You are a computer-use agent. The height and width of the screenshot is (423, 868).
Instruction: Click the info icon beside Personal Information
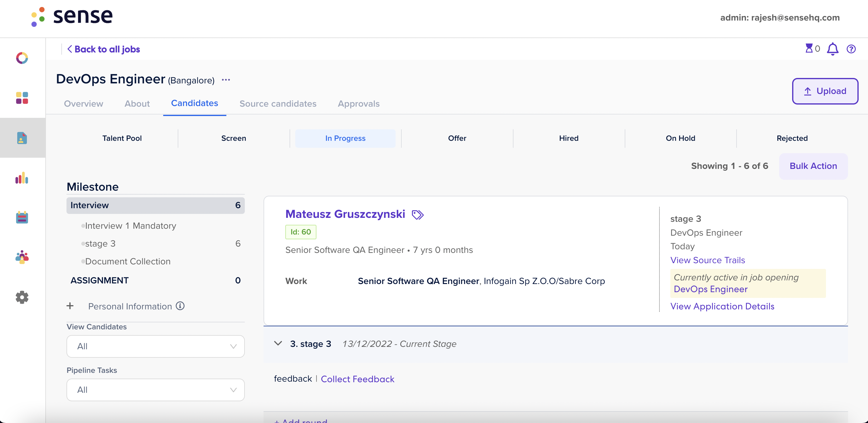180,306
